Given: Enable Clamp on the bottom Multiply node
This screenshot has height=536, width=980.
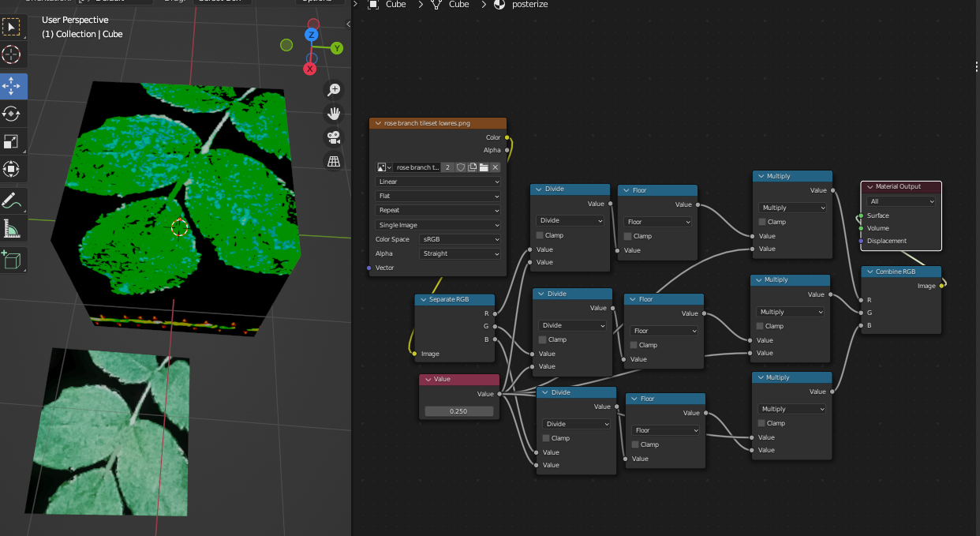Looking at the screenshot, I should click(x=761, y=423).
